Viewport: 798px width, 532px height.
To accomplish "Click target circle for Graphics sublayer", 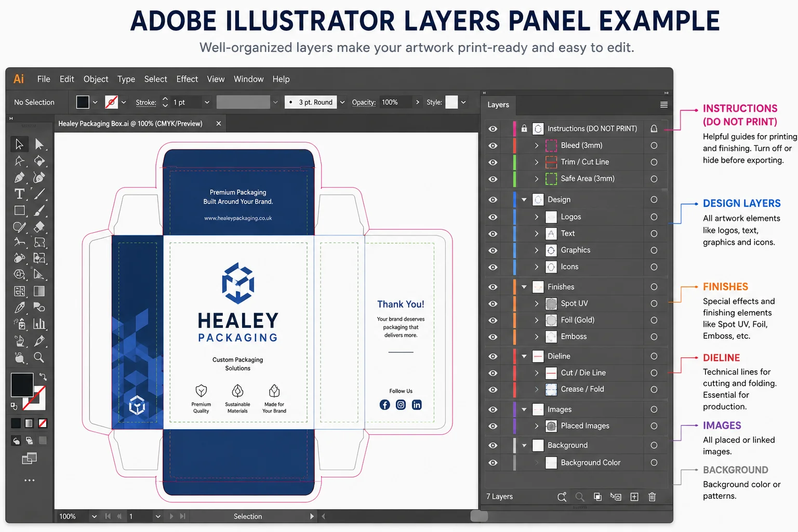I will [654, 250].
